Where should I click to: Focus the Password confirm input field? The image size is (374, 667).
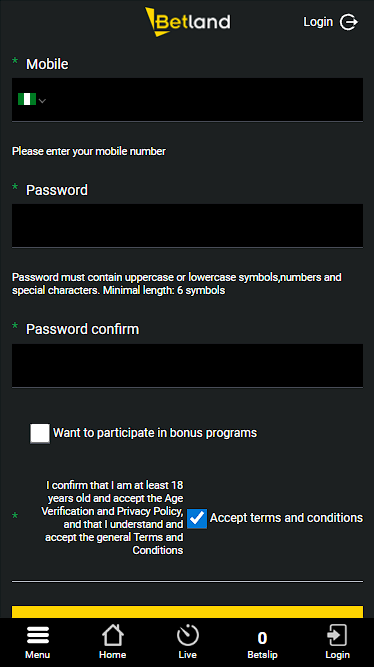(188, 366)
